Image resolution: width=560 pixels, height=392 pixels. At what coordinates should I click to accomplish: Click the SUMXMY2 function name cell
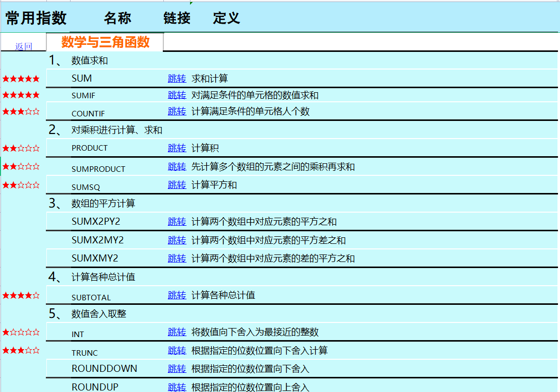(95, 258)
